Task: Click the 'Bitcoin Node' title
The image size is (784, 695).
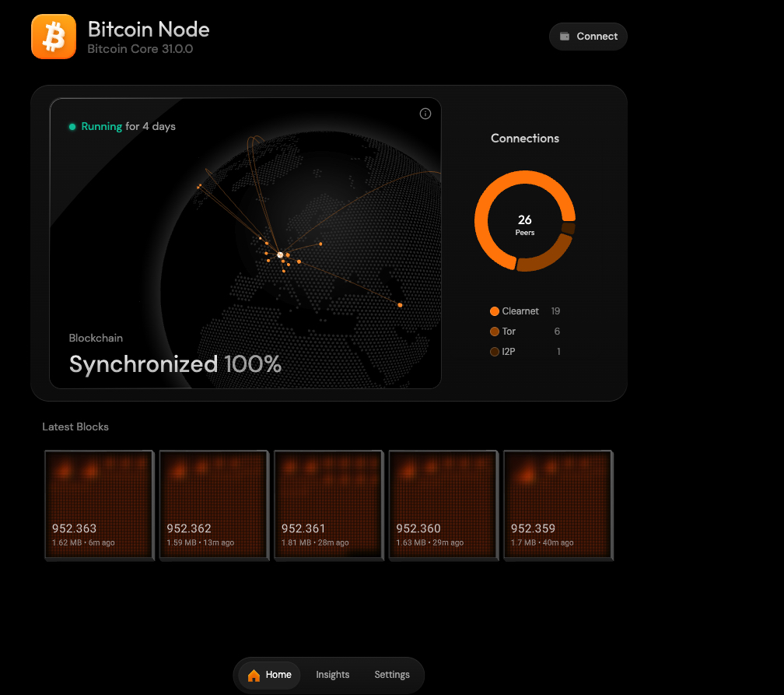Action: point(149,30)
